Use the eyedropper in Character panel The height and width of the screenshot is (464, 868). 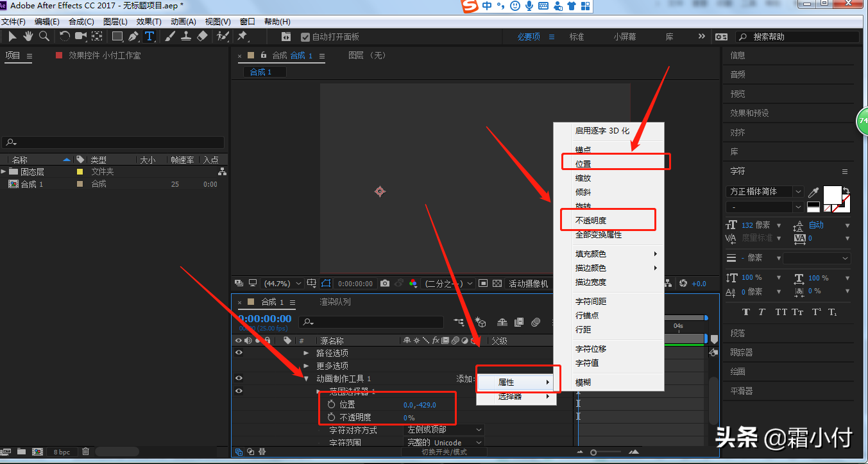pos(813,192)
